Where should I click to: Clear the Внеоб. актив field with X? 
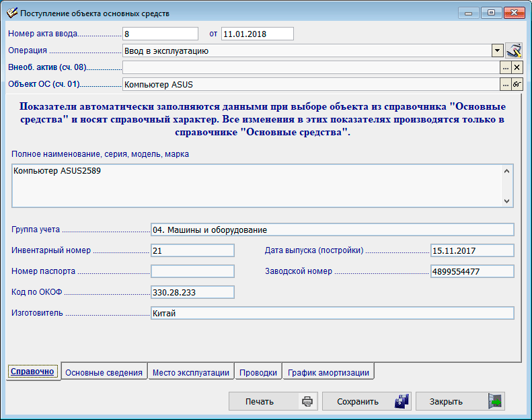517,67
